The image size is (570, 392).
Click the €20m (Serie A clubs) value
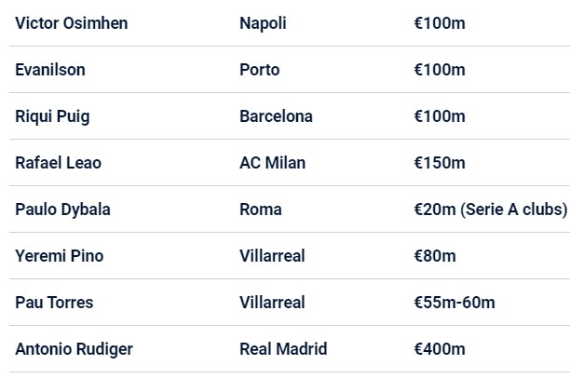tap(490, 210)
